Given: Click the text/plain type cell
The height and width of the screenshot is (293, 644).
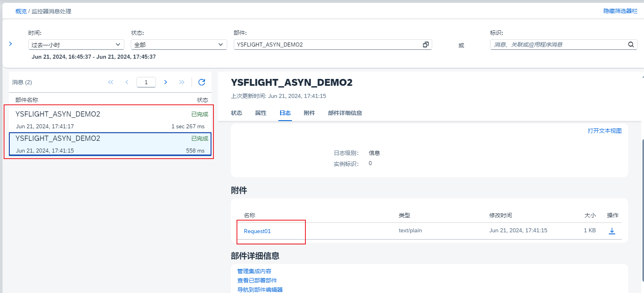Looking at the screenshot, I should pyautogui.click(x=410, y=230).
